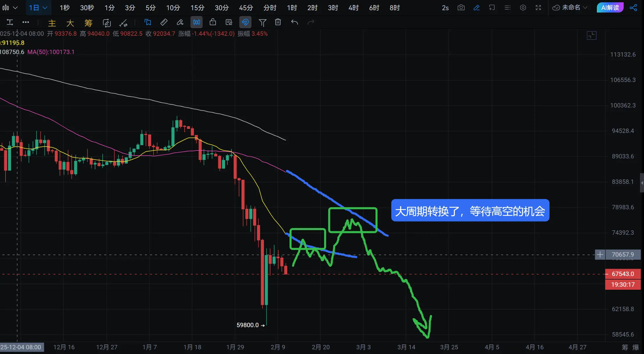Select the ruler measure tool

[164, 22]
